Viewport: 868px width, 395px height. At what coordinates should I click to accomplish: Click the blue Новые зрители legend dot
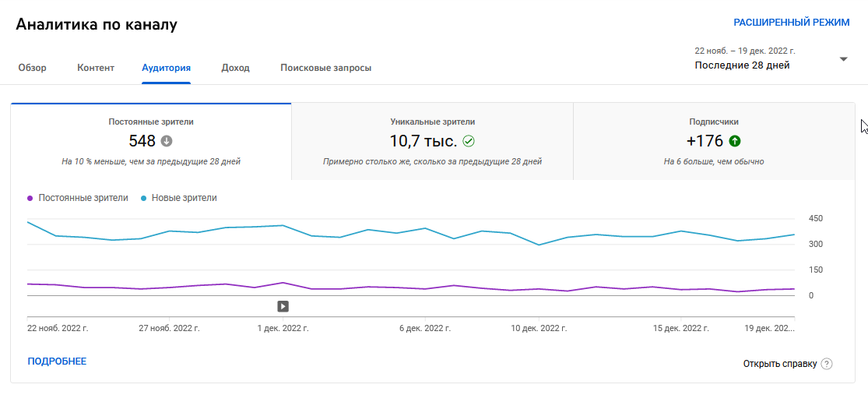coord(143,198)
